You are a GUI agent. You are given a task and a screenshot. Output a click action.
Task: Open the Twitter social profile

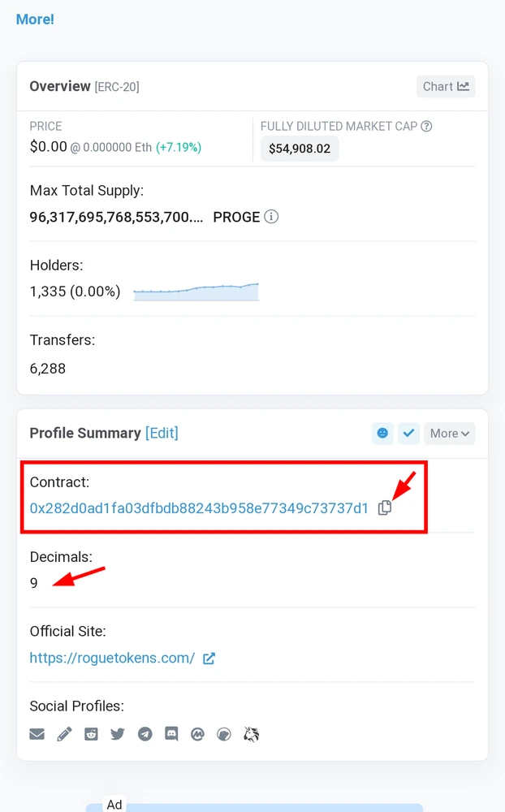coord(118,734)
